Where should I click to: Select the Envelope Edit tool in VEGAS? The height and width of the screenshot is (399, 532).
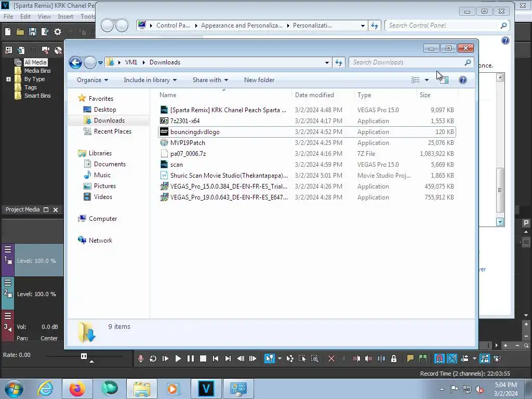pyautogui.click(x=290, y=358)
